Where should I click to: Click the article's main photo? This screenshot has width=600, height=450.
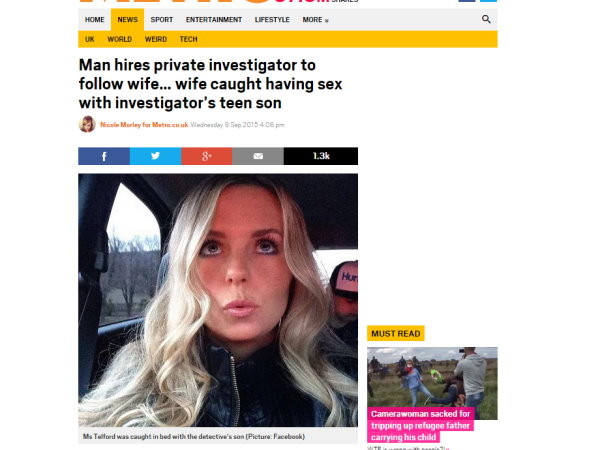(x=218, y=300)
